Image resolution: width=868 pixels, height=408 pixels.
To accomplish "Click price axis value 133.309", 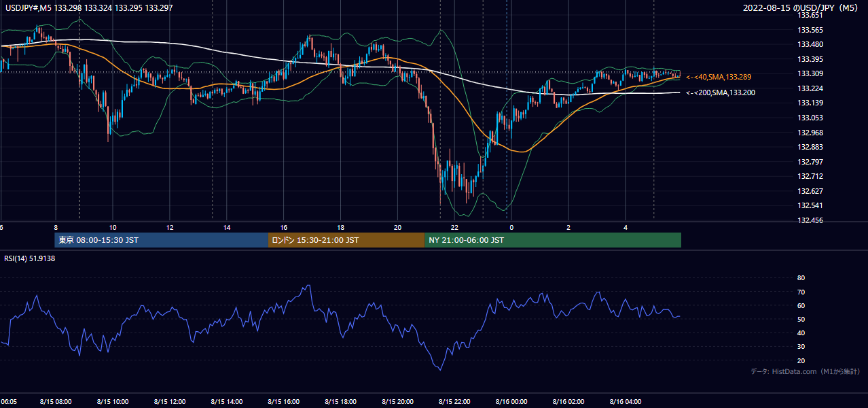I will click(x=810, y=73).
